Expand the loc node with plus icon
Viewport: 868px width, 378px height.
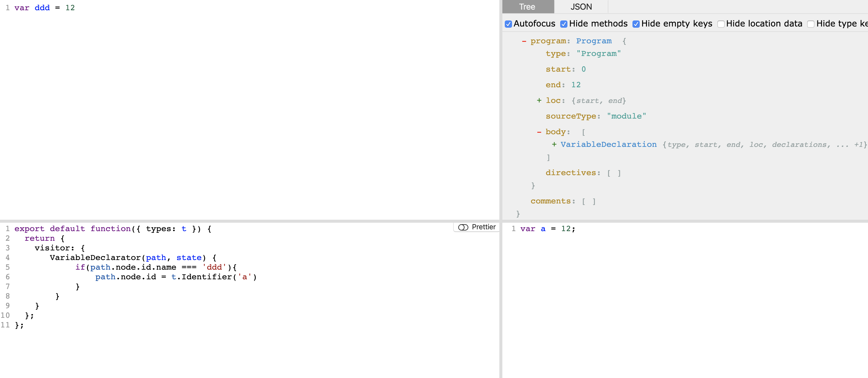point(539,100)
